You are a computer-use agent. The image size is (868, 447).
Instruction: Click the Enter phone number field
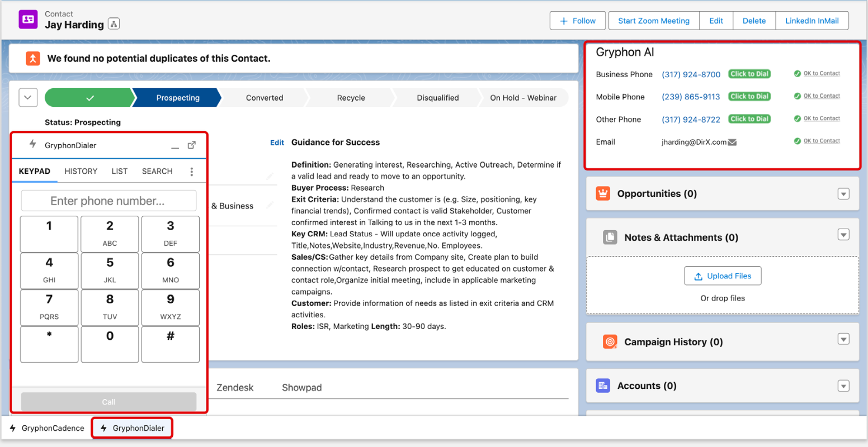pos(108,201)
